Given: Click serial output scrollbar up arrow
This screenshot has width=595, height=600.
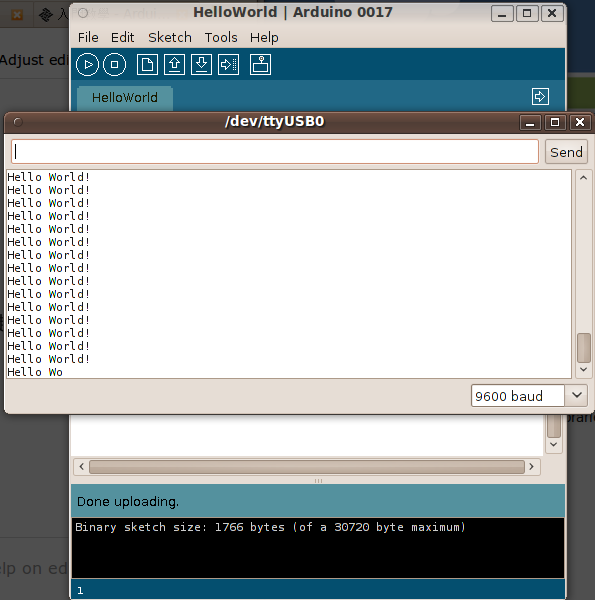Looking at the screenshot, I should click(x=584, y=178).
